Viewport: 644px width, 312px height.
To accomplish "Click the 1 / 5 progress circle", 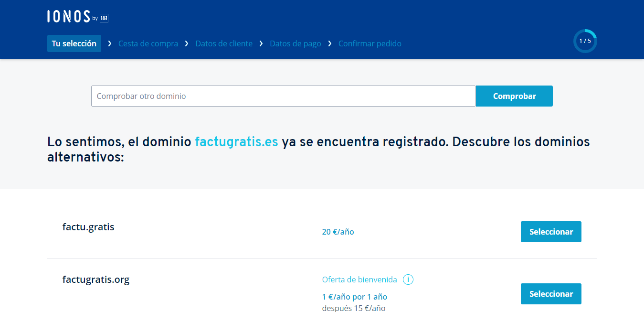I will pyautogui.click(x=585, y=41).
